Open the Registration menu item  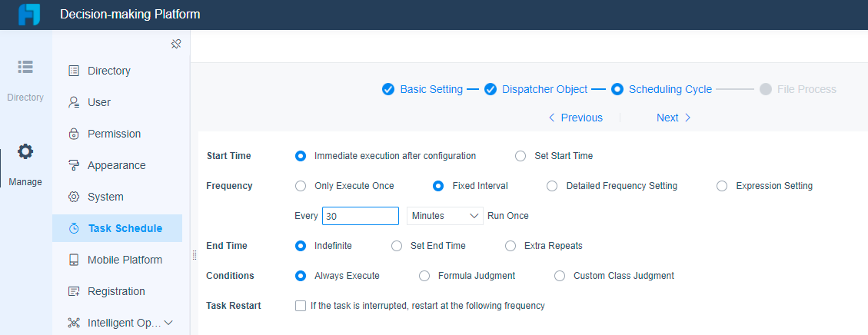tap(118, 291)
